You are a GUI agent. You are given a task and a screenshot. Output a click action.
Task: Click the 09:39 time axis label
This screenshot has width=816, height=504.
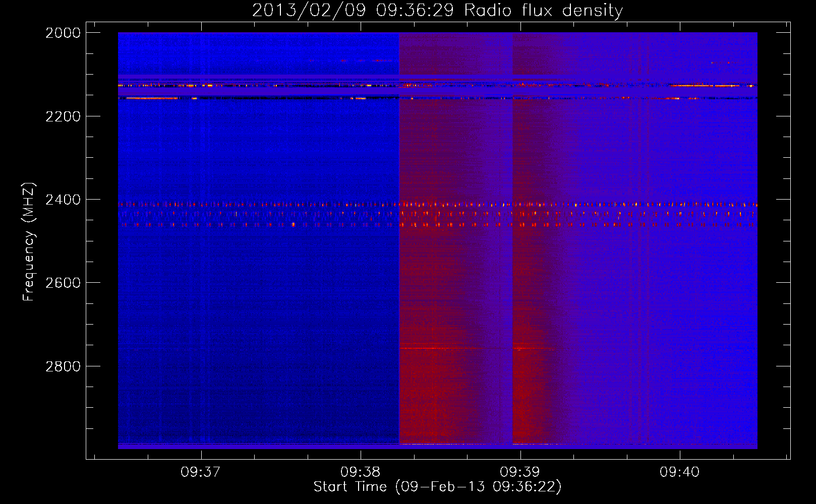pos(519,472)
